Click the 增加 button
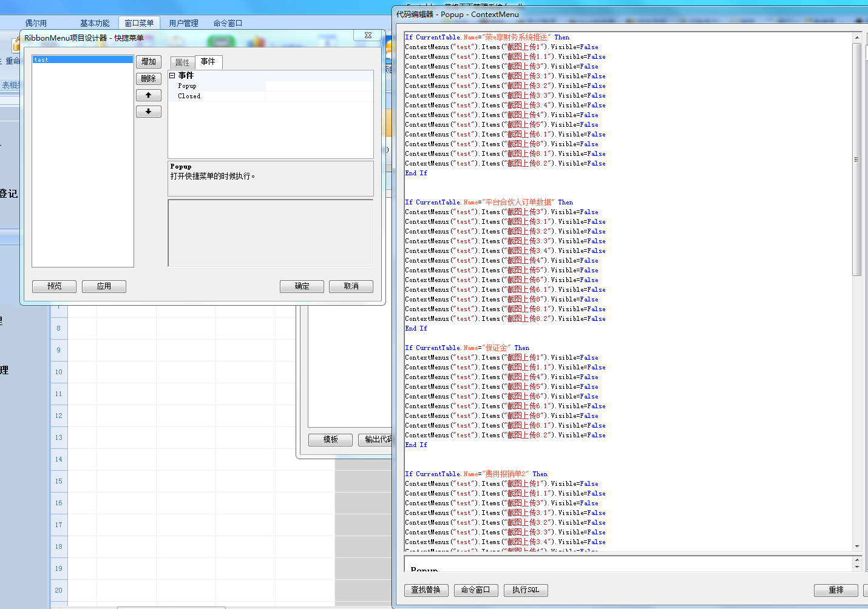 point(149,61)
